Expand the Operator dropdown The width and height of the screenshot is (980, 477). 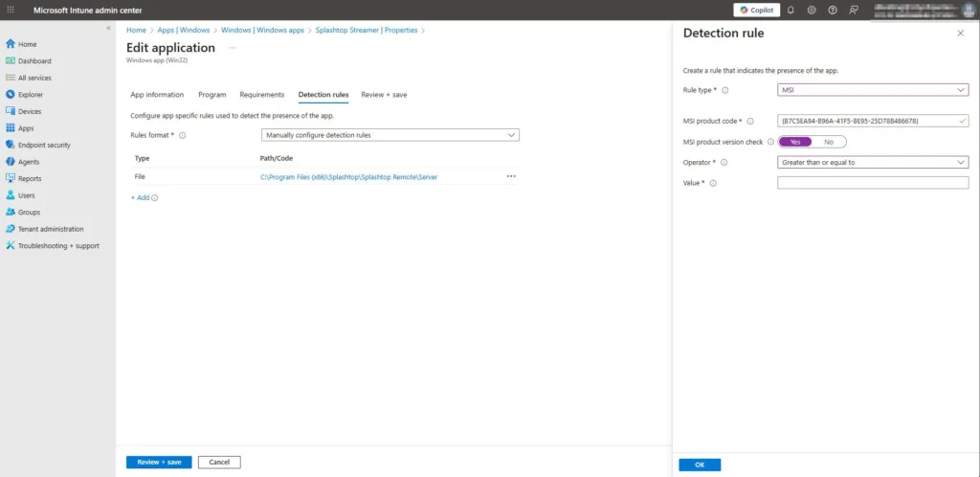873,163
